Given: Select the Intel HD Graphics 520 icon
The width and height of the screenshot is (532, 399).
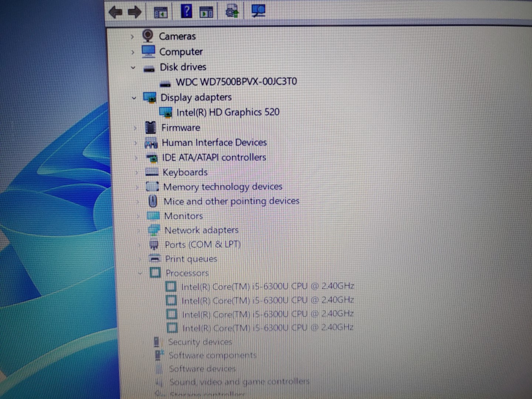Looking at the screenshot, I should pyautogui.click(x=166, y=112).
